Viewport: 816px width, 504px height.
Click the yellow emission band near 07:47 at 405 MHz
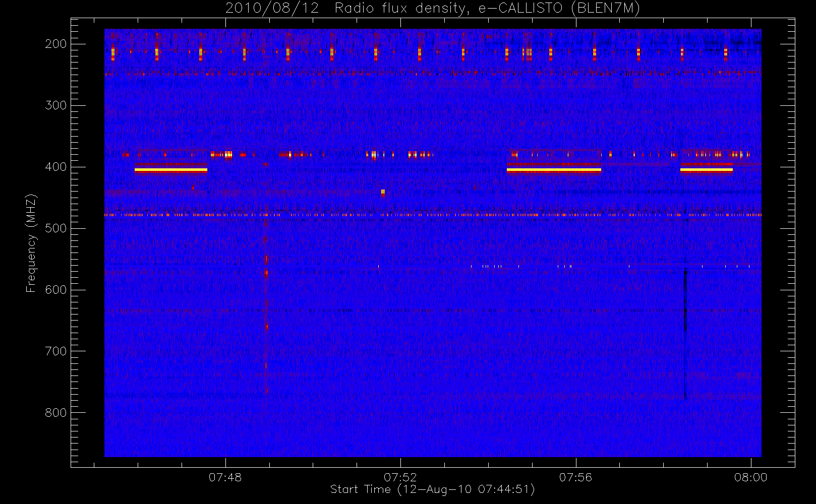click(x=171, y=170)
